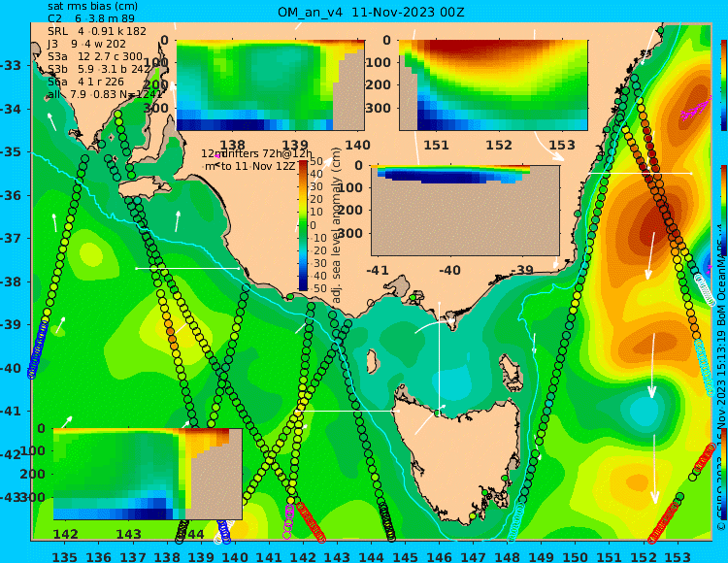Click the -33 latitude axis label
Image resolution: width=728 pixels, height=563 pixels.
click(11, 65)
